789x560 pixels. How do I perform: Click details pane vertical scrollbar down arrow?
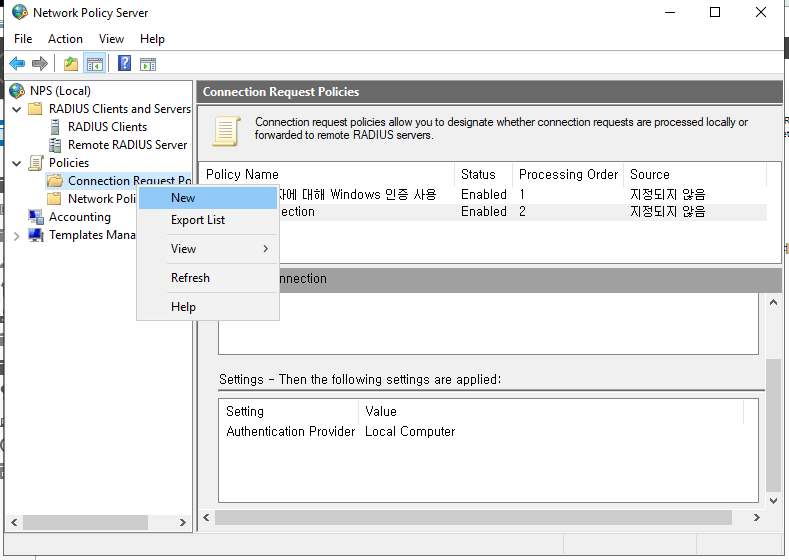coord(773,500)
